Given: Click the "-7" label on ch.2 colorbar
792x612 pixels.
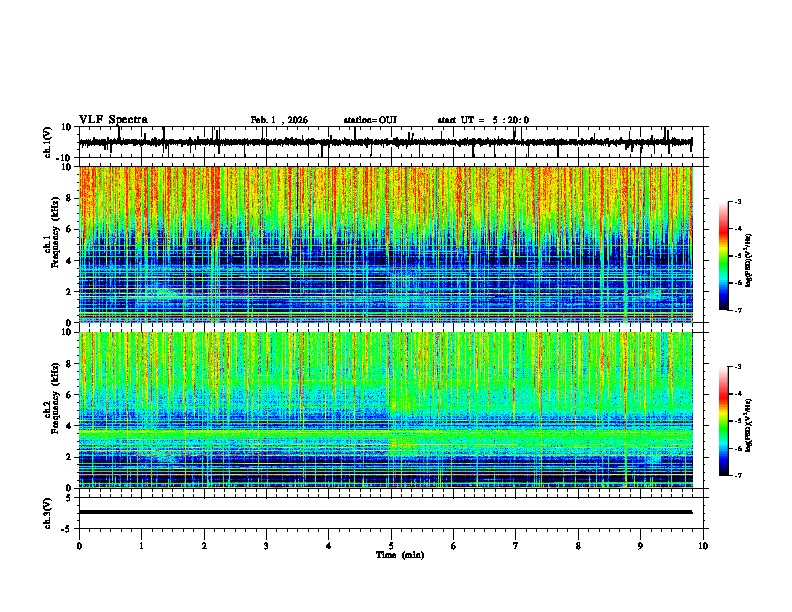Looking at the screenshot, I should (x=738, y=475).
